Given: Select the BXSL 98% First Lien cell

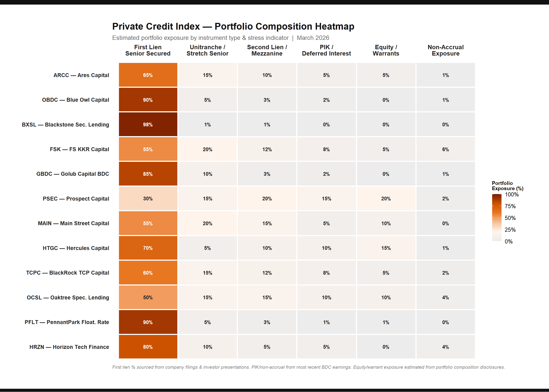Looking at the screenshot, I should pyautogui.click(x=148, y=124).
